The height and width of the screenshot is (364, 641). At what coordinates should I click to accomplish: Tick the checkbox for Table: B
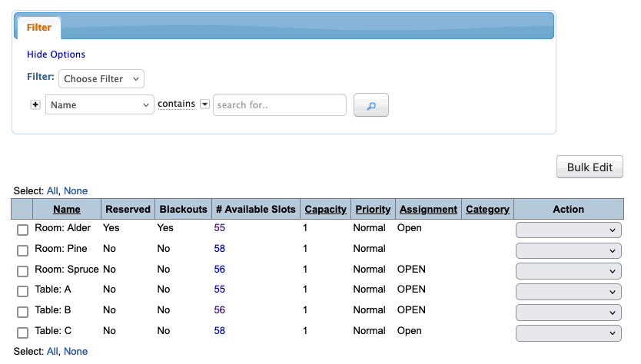(22, 312)
